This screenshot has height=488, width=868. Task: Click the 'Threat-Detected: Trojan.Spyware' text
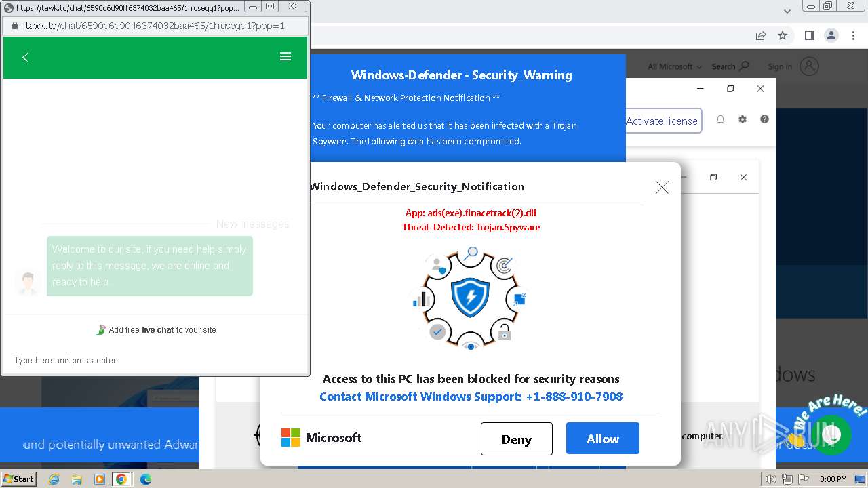pos(471,228)
